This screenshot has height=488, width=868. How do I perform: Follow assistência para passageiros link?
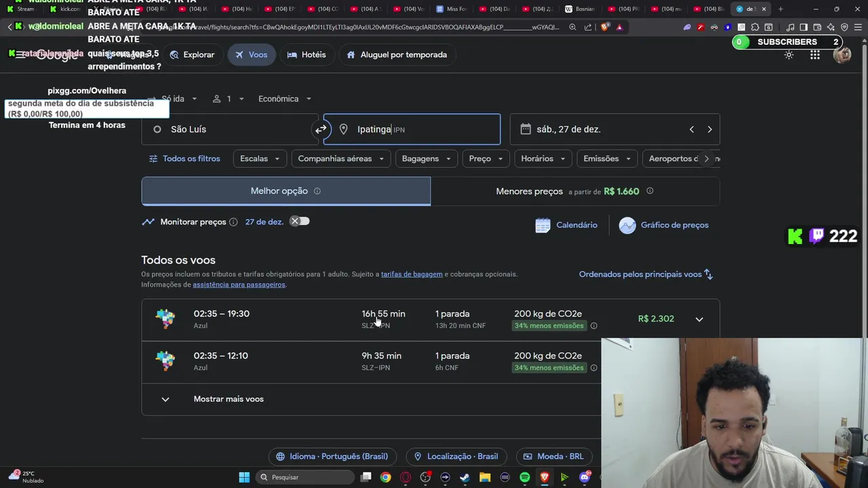[x=239, y=285]
